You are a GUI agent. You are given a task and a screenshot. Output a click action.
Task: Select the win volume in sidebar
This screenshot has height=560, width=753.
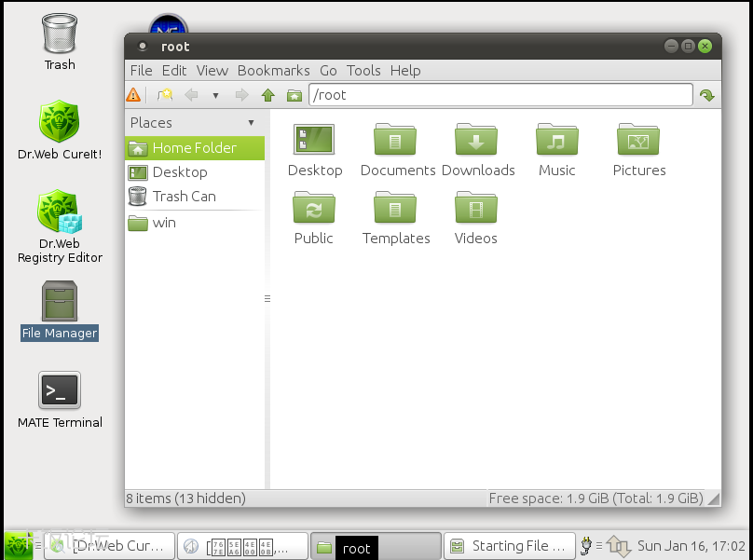(x=164, y=223)
